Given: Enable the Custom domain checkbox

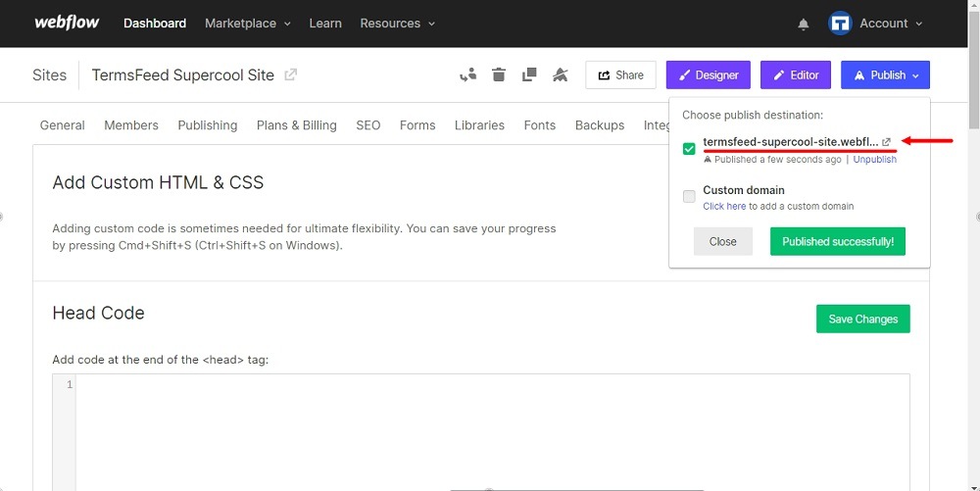Looking at the screenshot, I should 689,197.
